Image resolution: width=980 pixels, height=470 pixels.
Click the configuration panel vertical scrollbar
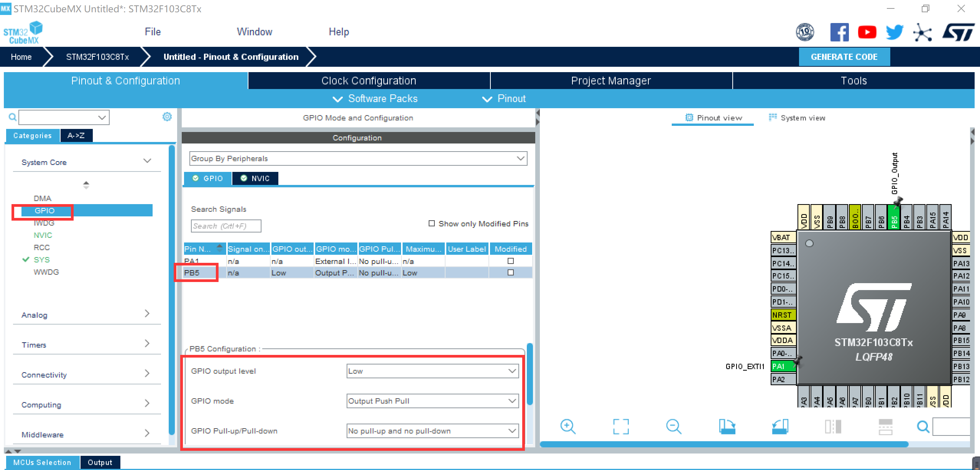tap(530, 374)
